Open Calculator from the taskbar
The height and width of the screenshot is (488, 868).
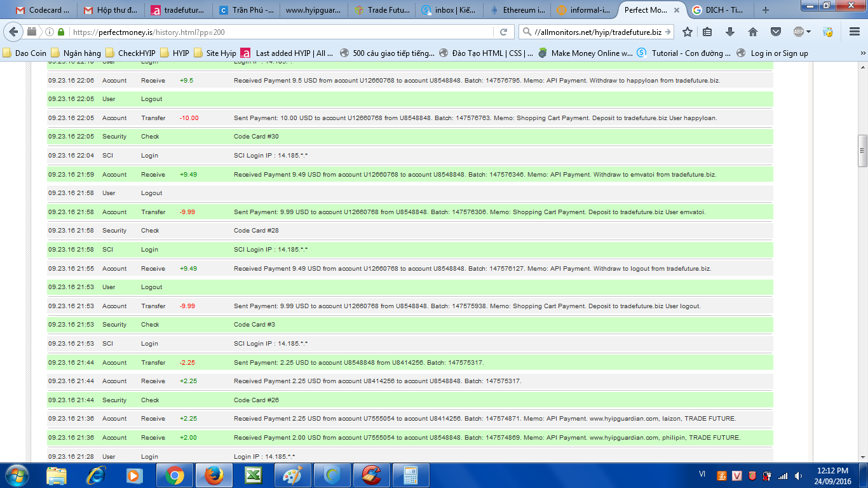411,475
